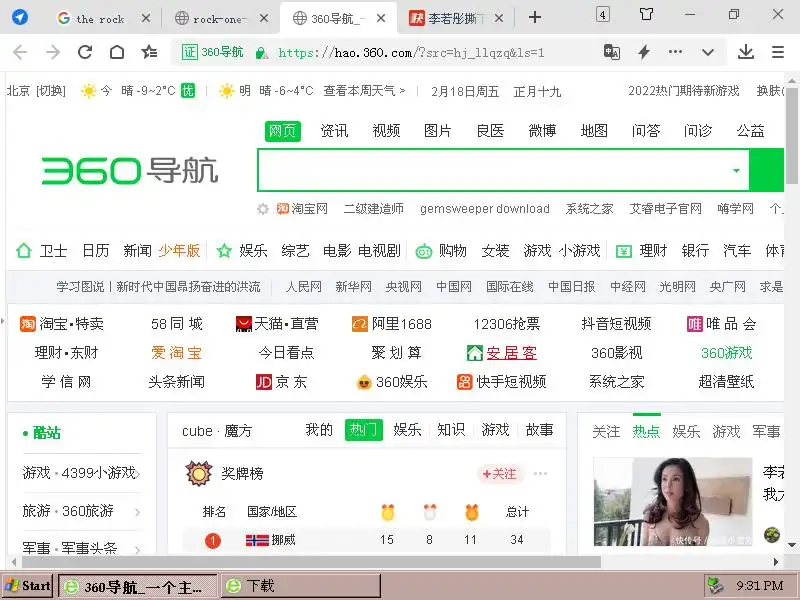This screenshot has width=800, height=600.
Task: Click the browser Back arrow
Action: click(20, 52)
